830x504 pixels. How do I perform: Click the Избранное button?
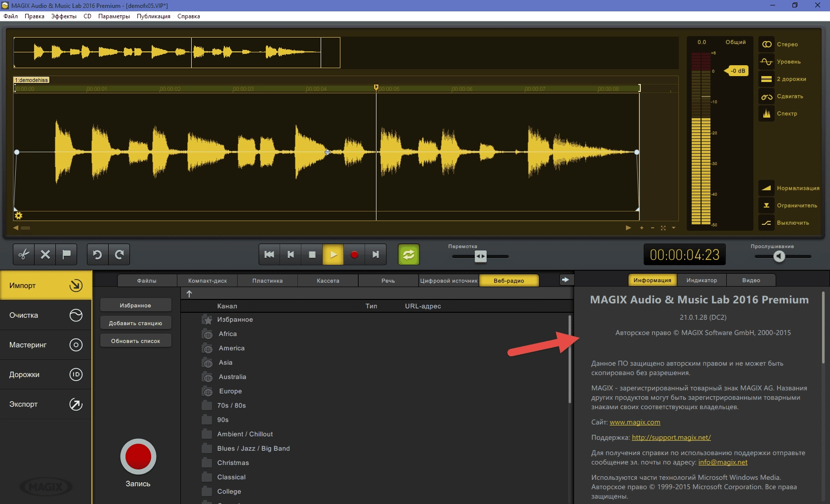[135, 305]
